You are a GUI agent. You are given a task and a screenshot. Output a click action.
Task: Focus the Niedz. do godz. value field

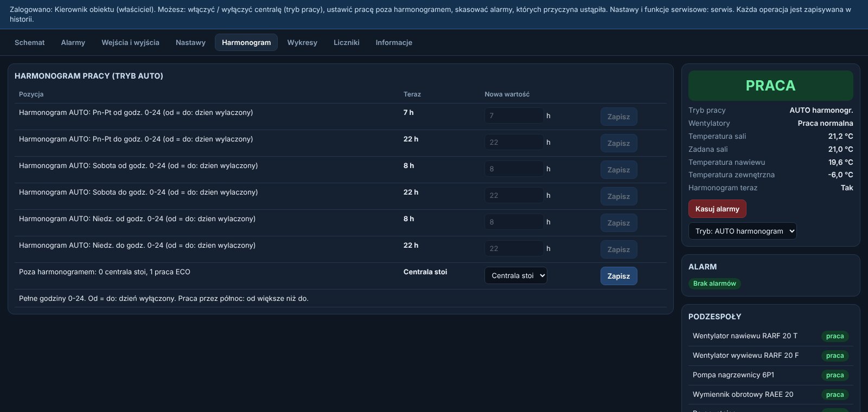tap(514, 248)
